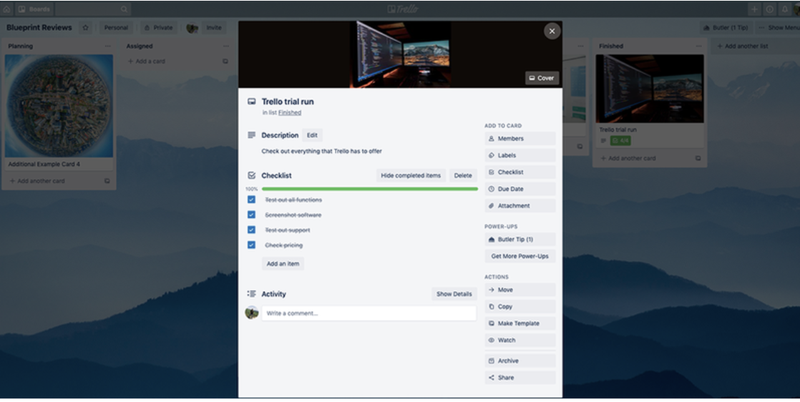Image resolution: width=800 pixels, height=402 pixels.
Task: Share the card
Action: 520,378
